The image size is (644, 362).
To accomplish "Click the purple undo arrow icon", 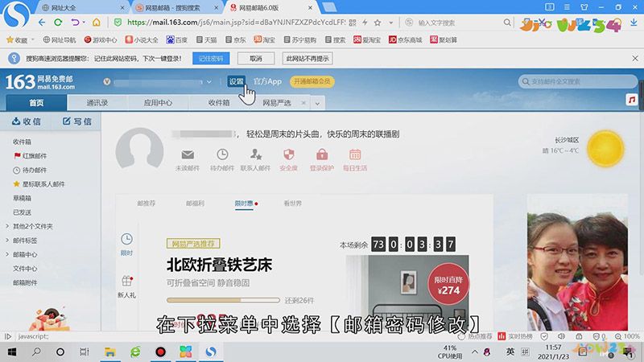I will tap(75, 23).
